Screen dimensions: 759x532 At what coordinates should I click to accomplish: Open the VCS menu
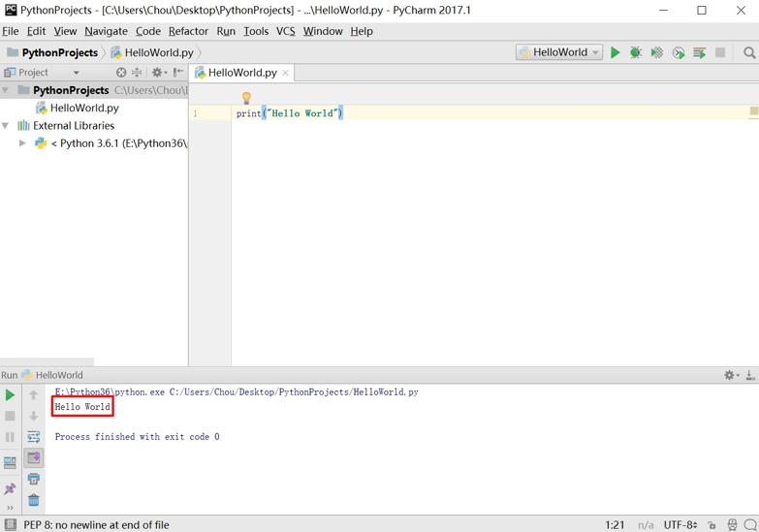tap(286, 31)
